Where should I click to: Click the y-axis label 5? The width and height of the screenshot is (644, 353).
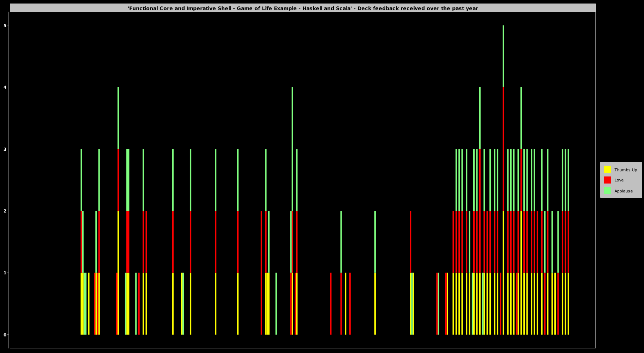click(x=5, y=25)
